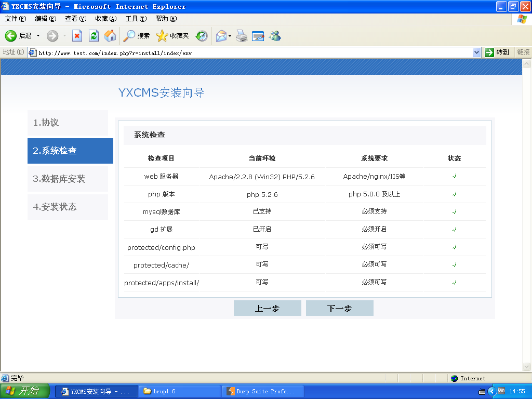Click 当前环境 column header

pos(262,158)
